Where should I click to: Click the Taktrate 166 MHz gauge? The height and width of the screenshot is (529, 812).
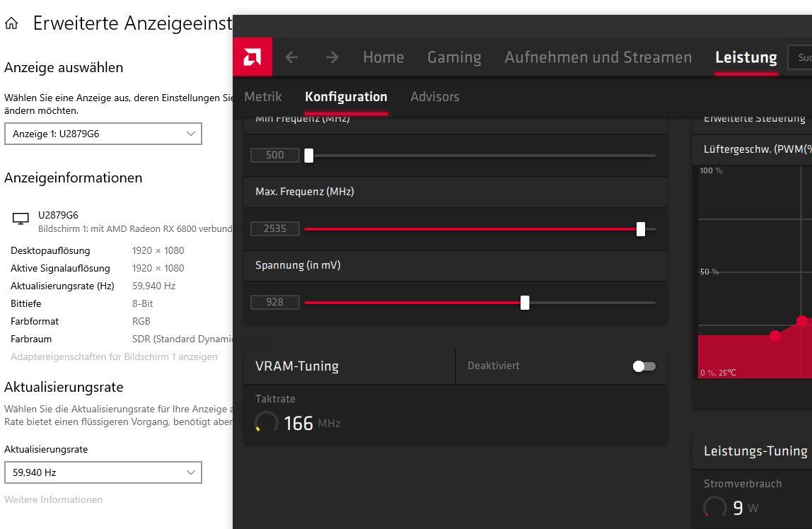(266, 423)
